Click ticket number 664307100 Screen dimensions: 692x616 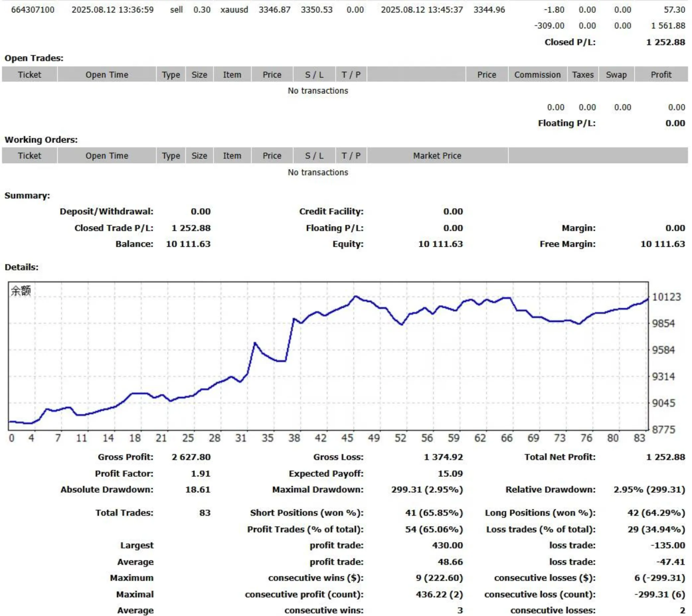point(33,10)
